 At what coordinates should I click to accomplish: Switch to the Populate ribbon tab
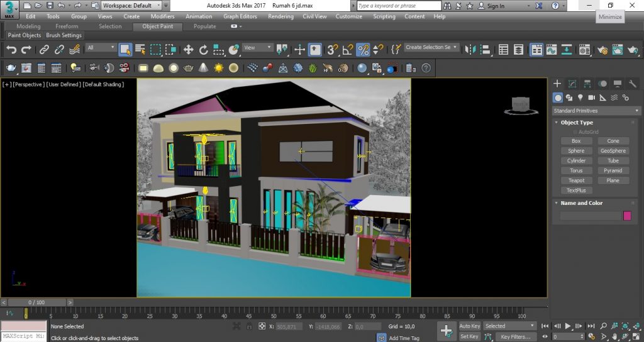[204, 26]
